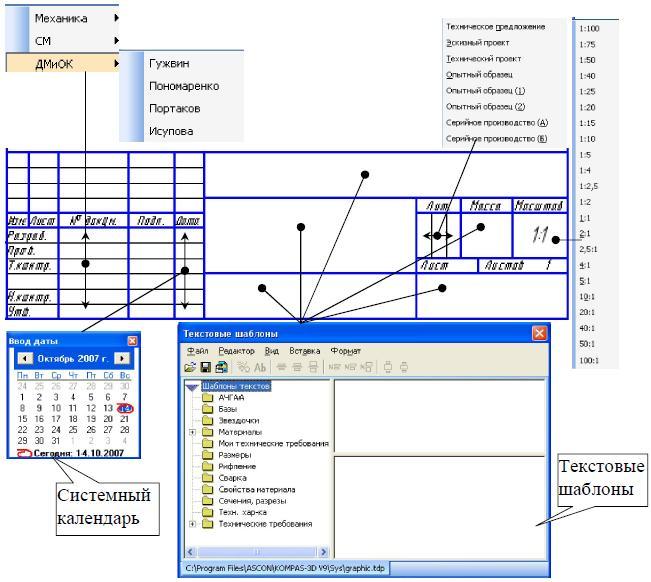Close the Текстовые шаблоны window
Image resolution: width=651 pixels, height=582 pixels.
coord(539,333)
